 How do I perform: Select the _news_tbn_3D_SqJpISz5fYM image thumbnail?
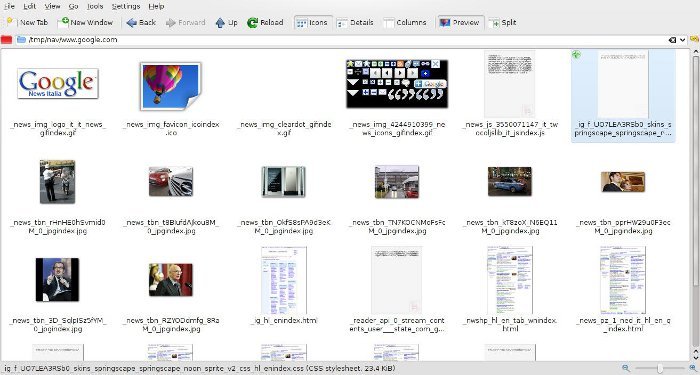[57, 279]
